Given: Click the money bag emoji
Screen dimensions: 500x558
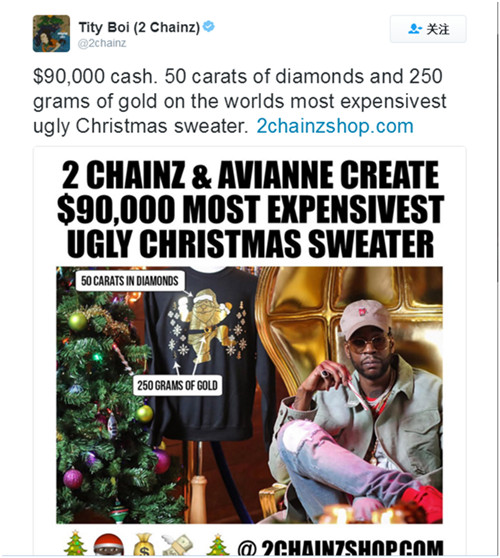Looking at the screenshot, I should pos(144,545).
